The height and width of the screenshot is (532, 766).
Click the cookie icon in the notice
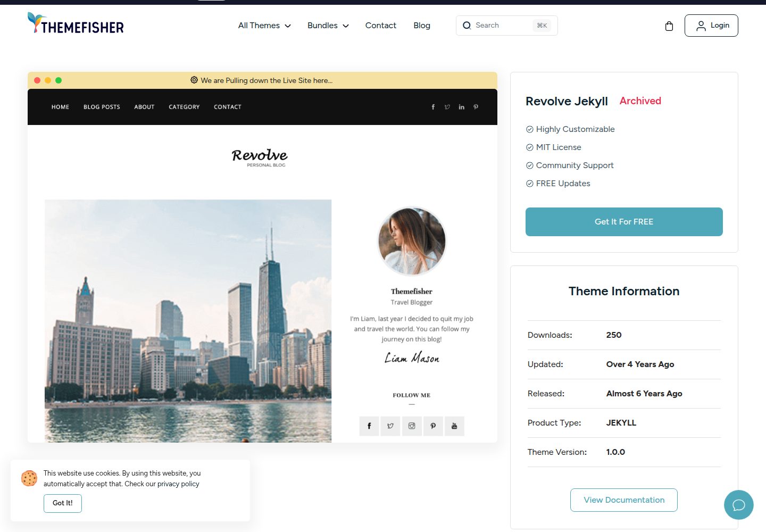(29, 478)
